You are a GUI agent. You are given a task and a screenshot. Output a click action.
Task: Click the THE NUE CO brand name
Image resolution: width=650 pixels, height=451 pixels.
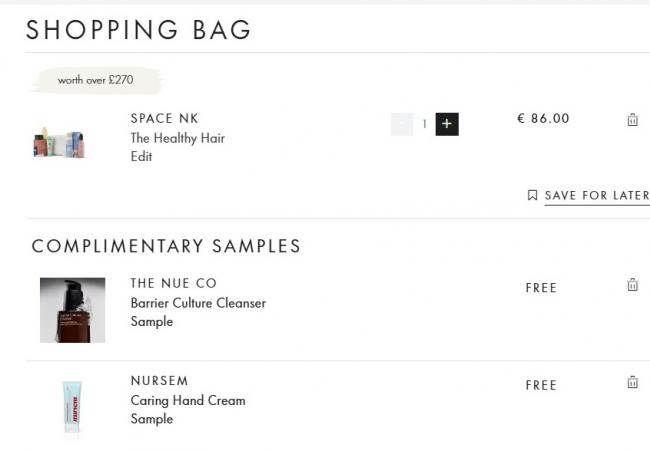(x=174, y=284)
